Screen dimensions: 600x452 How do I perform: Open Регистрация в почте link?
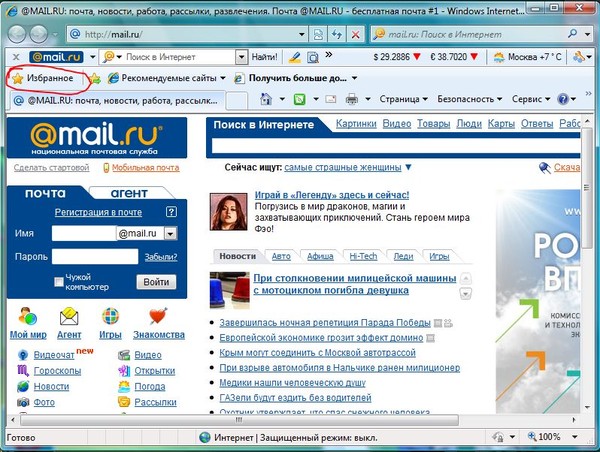[98, 212]
